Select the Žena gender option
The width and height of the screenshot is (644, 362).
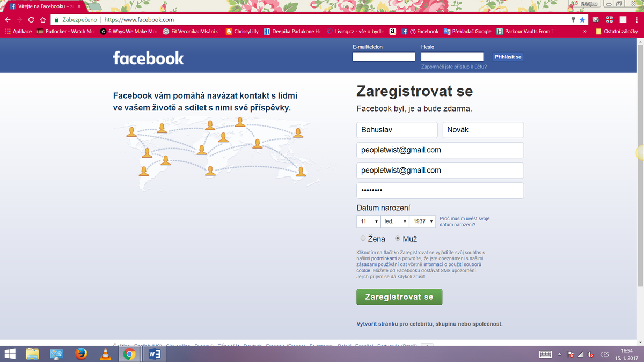[363, 239]
